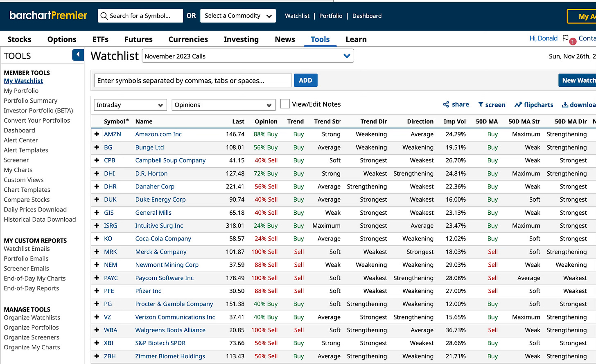Click the Search for a Symbol field
Image resolution: width=596 pixels, height=364 pixels.
coord(140,16)
